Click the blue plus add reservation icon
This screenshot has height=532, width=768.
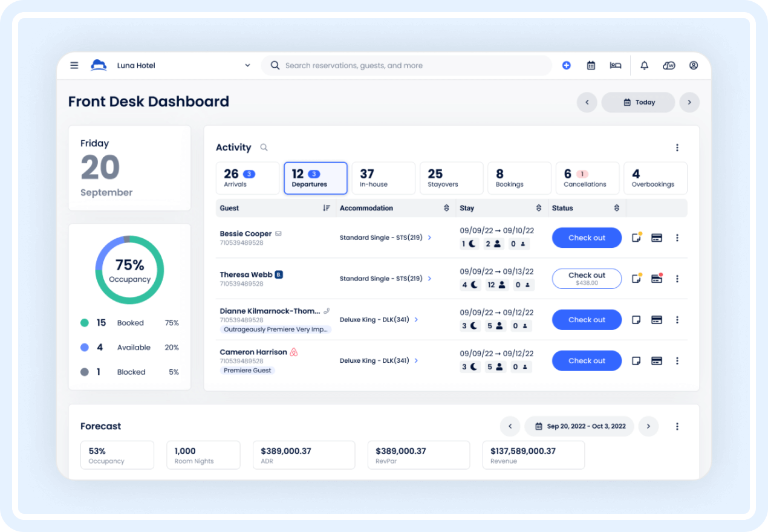[566, 65]
